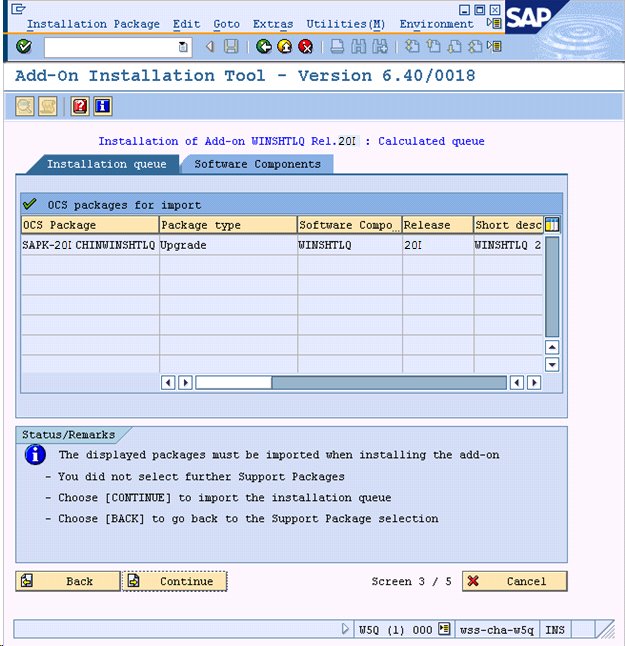Screen dimensions: 625x646
Task: Select the SAPK-20I CHINWINSHTLQ package cell
Action: (x=90, y=245)
